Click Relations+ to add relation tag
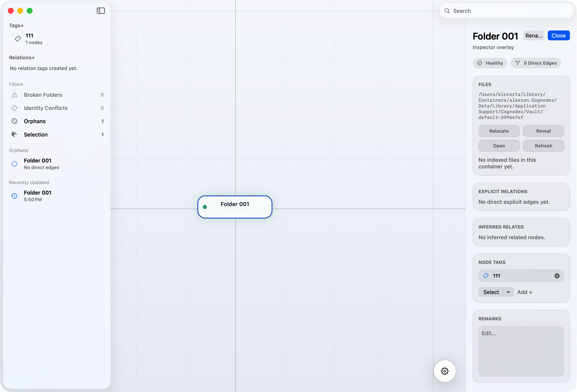Image resolution: width=577 pixels, height=392 pixels. 22,58
